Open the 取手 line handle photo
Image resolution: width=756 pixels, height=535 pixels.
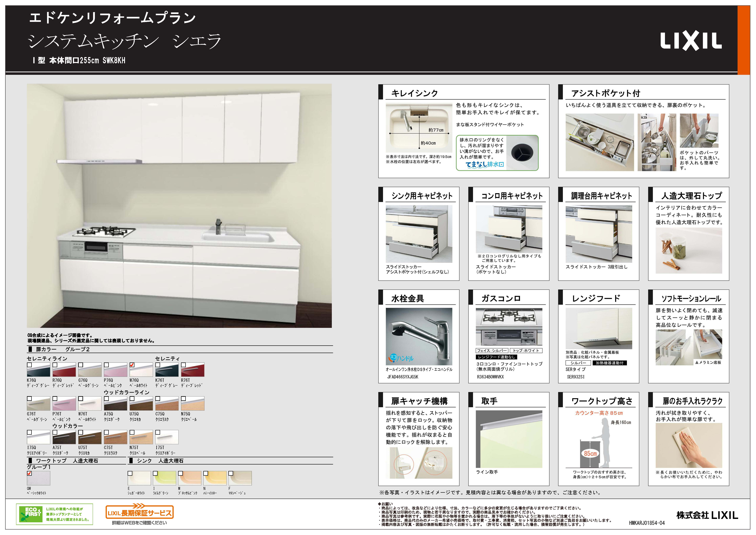[x=509, y=439]
